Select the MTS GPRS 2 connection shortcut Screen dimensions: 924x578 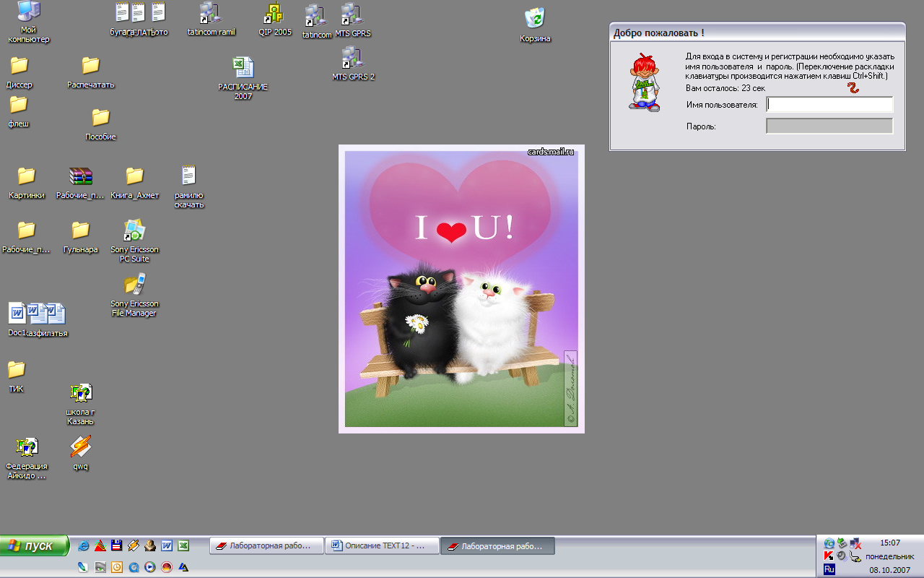coord(353,64)
